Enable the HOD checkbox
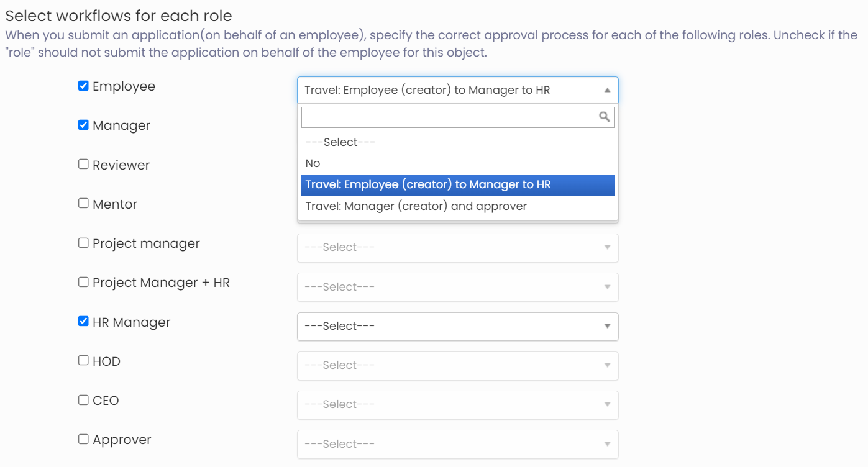This screenshot has height=467, width=868. click(83, 360)
